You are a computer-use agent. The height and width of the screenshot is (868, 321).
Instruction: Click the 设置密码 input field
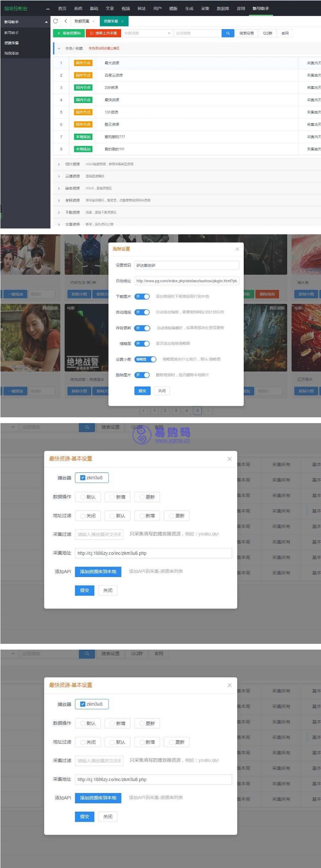[x=187, y=265]
